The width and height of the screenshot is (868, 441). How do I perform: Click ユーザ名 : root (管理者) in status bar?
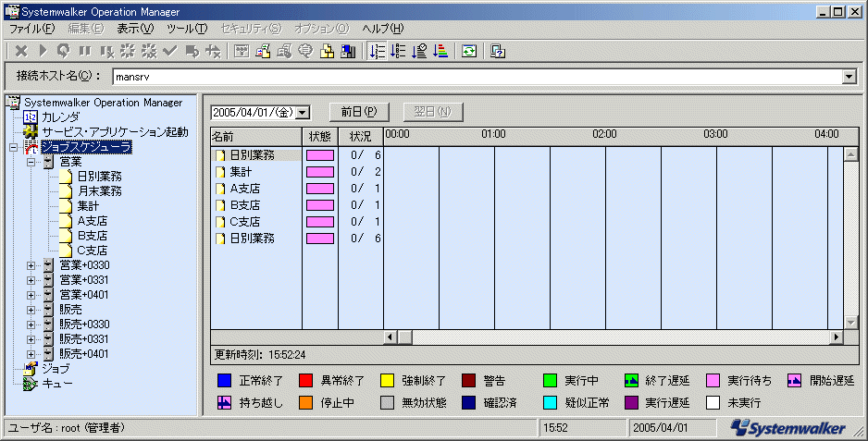[x=67, y=428]
